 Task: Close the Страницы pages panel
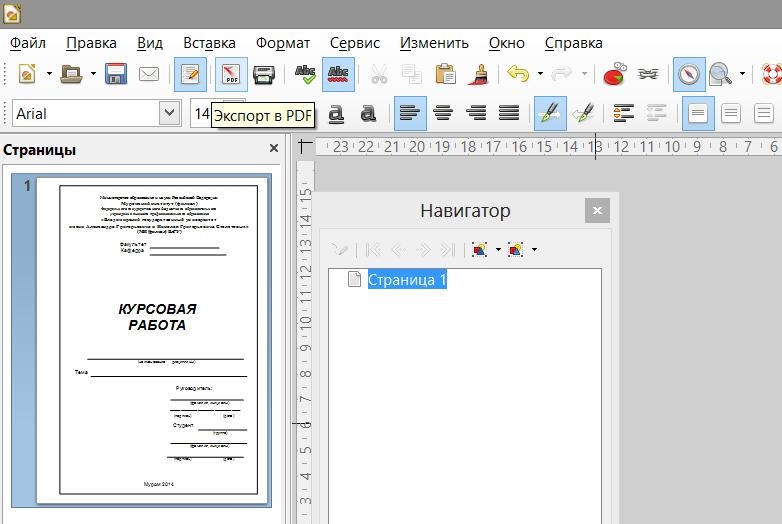[274, 149]
